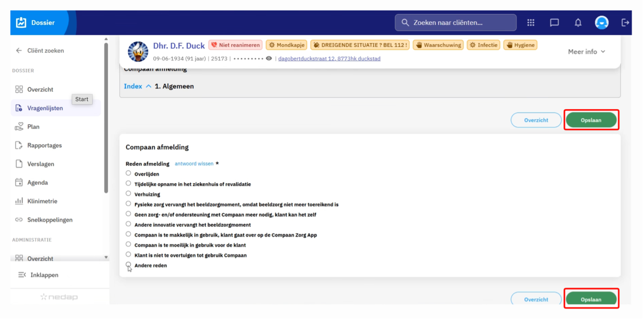Reveal hidden number with eye icon
The width and height of the screenshot is (644, 320).
269,58
